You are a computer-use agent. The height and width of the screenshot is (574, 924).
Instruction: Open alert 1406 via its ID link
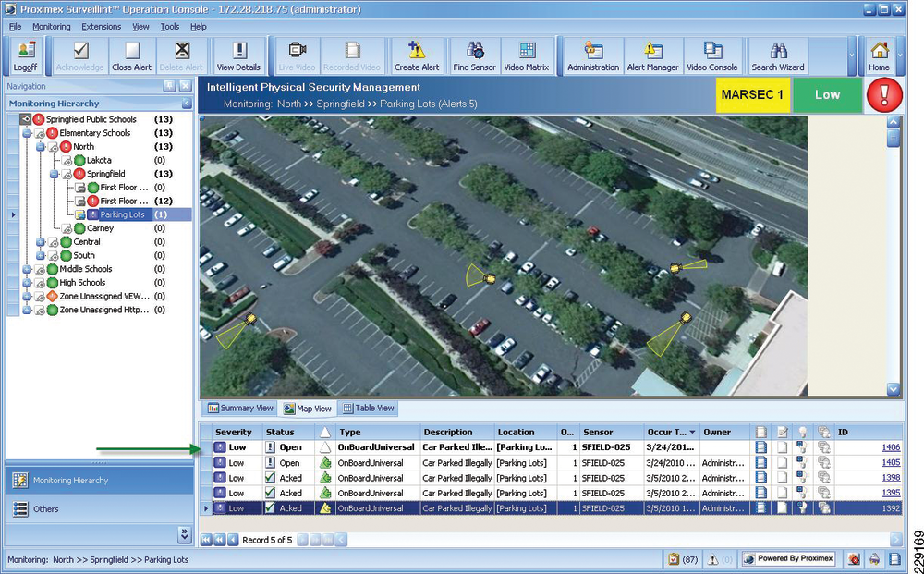click(x=890, y=446)
